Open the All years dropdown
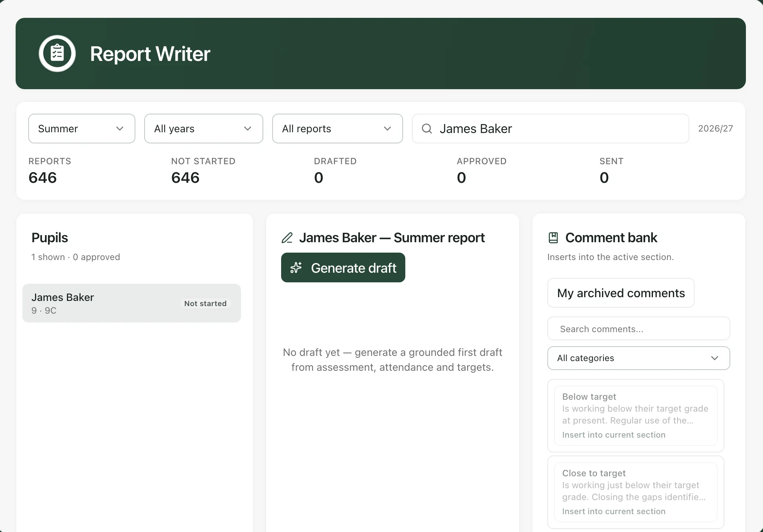The width and height of the screenshot is (763, 532). pyautogui.click(x=204, y=129)
